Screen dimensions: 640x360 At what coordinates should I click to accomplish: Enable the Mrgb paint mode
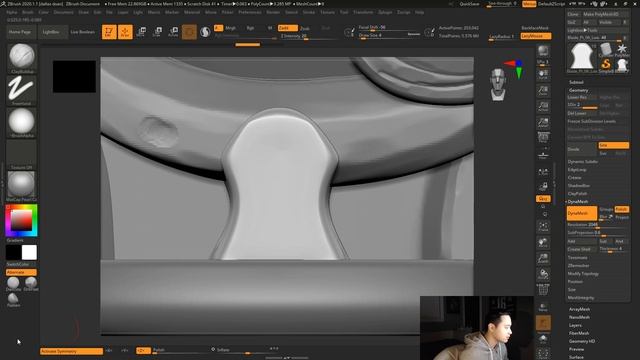click(231, 28)
